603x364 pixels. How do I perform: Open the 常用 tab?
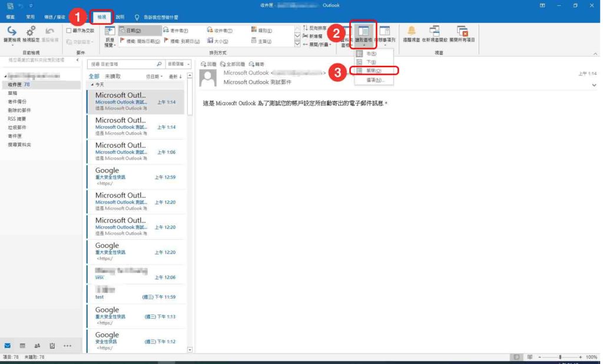point(31,17)
